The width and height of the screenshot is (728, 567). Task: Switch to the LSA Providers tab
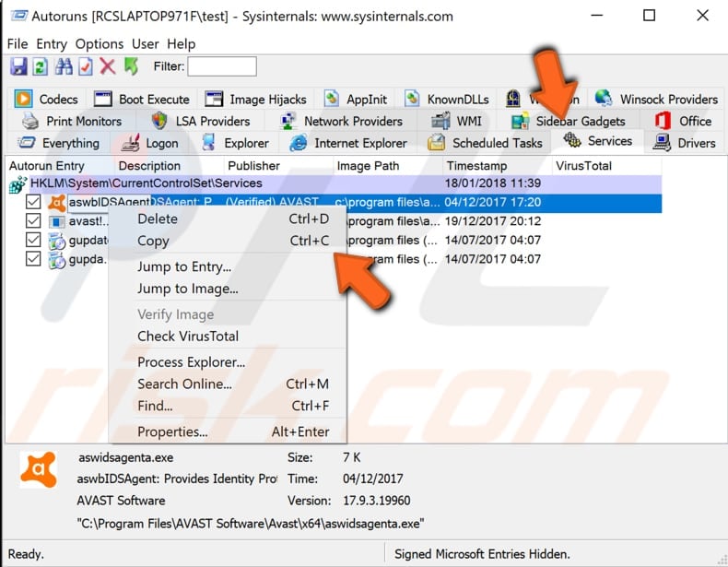pyautogui.click(x=201, y=121)
